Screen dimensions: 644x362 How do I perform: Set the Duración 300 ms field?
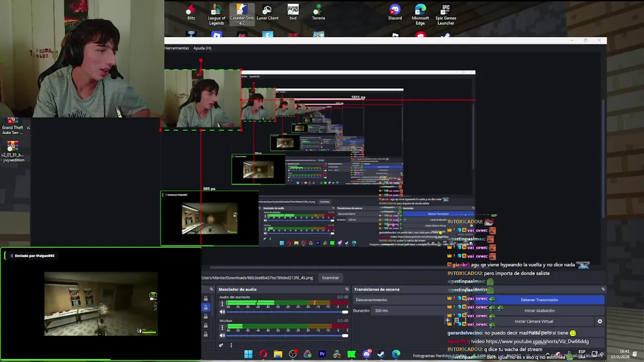[409, 311]
